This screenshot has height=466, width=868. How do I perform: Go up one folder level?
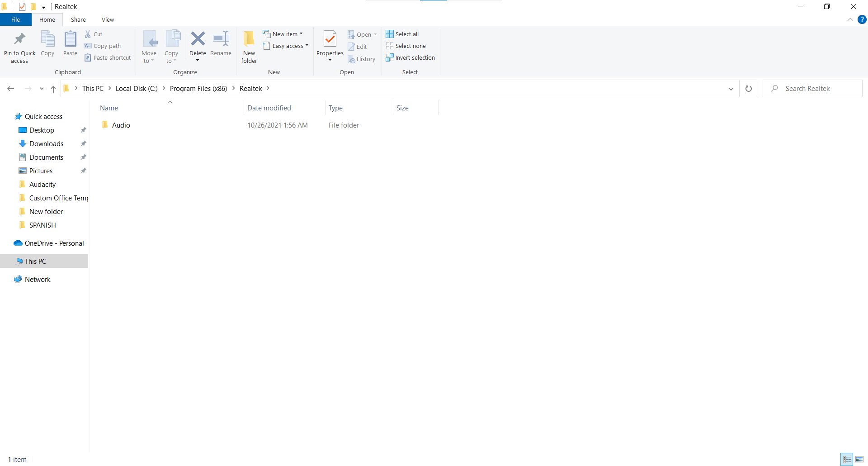click(x=53, y=89)
